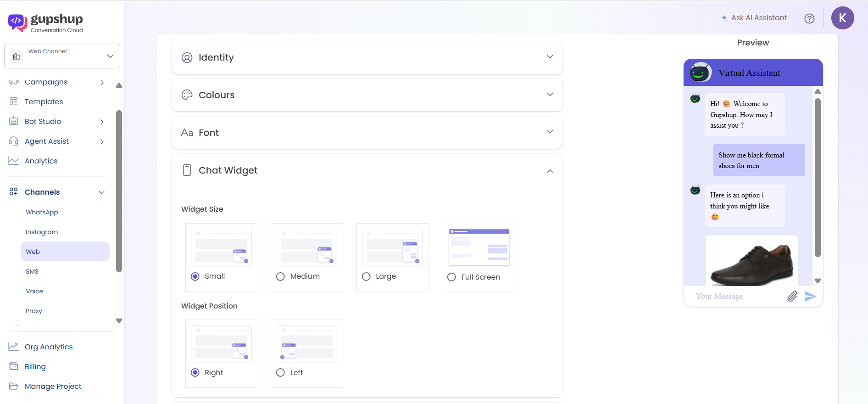This screenshot has height=404, width=868.
Task: Expand the Identity section
Action: pyautogui.click(x=550, y=57)
